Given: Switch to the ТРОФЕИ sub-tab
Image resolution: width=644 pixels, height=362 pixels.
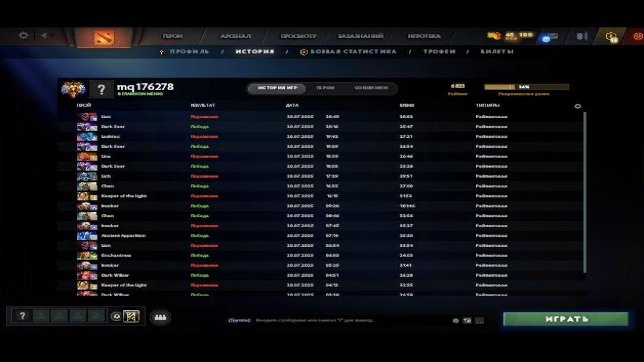Looking at the screenshot, I should click(x=439, y=52).
